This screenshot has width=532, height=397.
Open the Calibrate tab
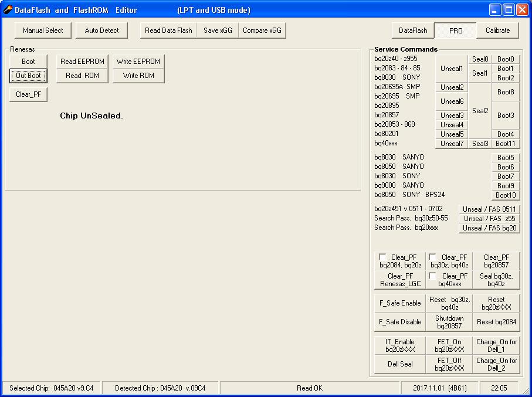coord(497,30)
